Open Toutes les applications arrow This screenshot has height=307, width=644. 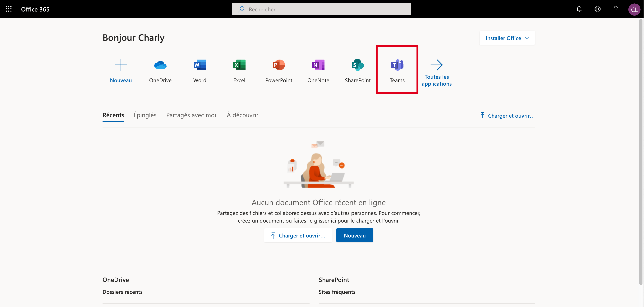(436, 72)
